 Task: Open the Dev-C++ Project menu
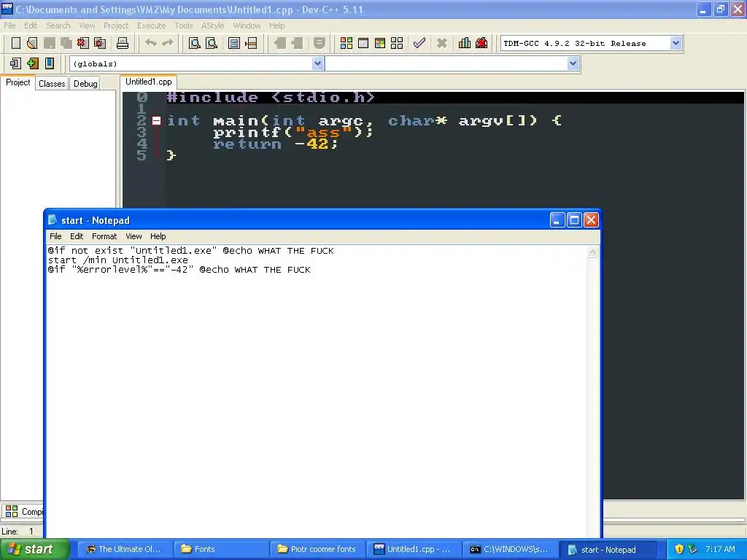coord(116,26)
